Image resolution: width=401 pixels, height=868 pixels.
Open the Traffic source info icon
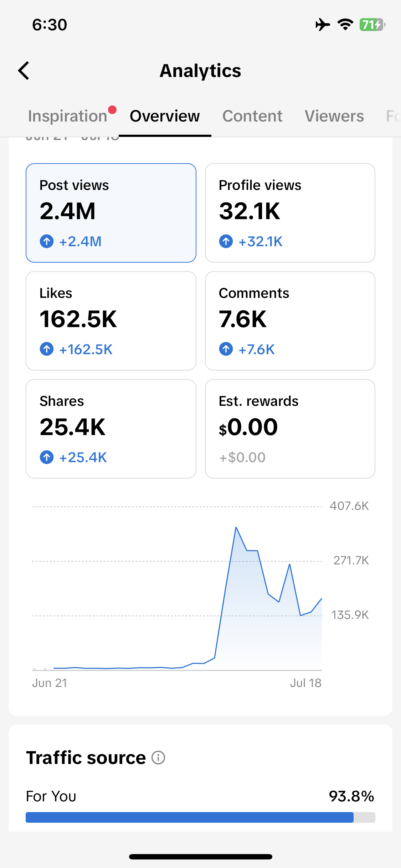click(x=158, y=758)
